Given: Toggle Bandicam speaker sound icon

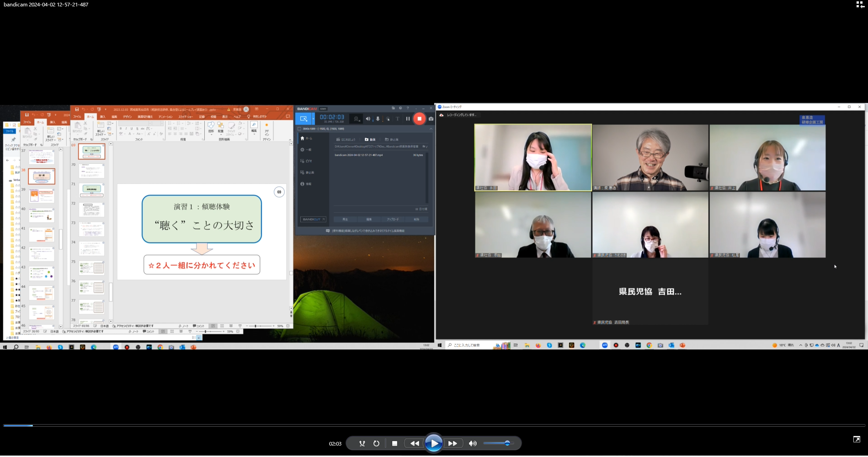Looking at the screenshot, I should 368,119.
